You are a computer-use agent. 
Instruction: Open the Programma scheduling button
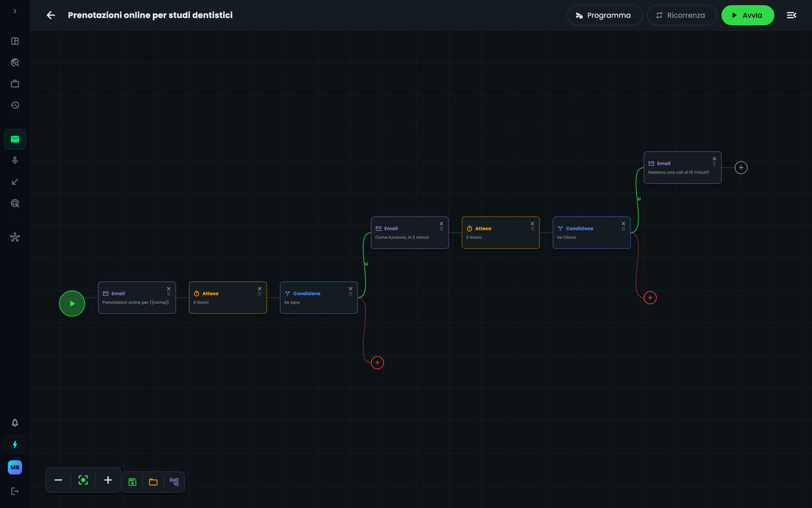click(605, 15)
